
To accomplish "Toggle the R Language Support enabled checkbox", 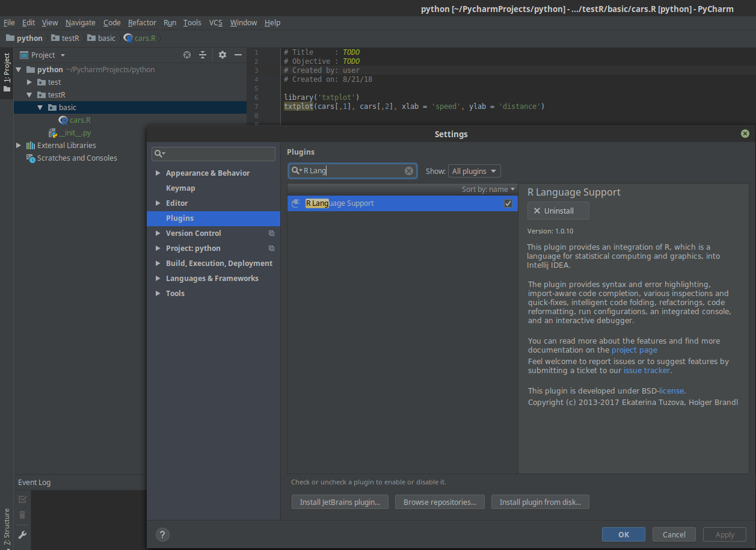I will point(508,203).
